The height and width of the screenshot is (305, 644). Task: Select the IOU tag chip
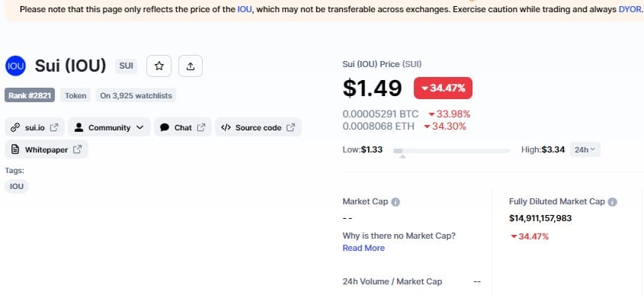click(17, 186)
